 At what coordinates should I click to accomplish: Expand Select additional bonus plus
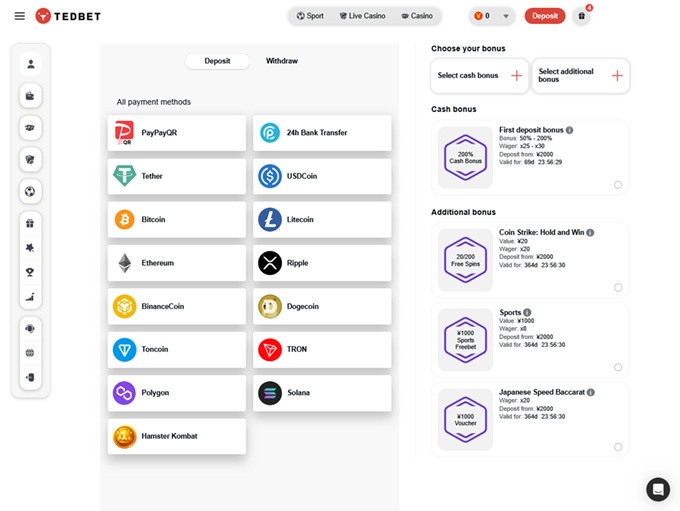pos(617,76)
